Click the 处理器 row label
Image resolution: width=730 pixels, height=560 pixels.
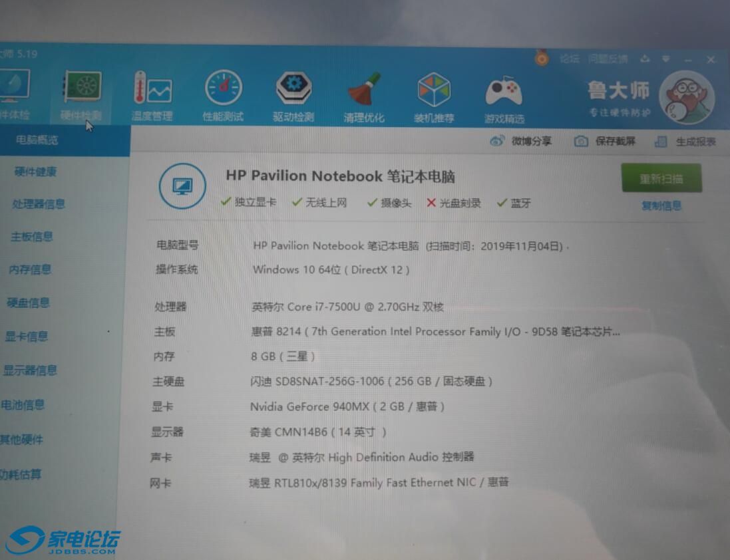coord(170,307)
